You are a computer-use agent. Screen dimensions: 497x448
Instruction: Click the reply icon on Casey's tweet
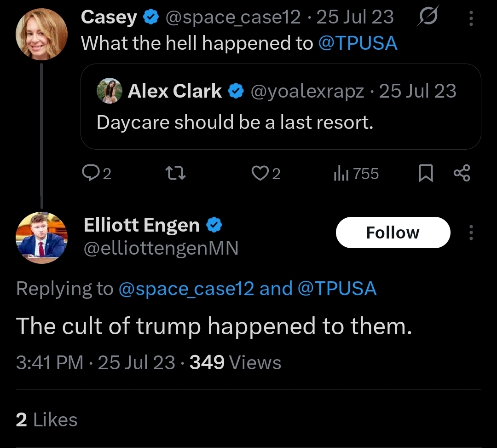90,173
